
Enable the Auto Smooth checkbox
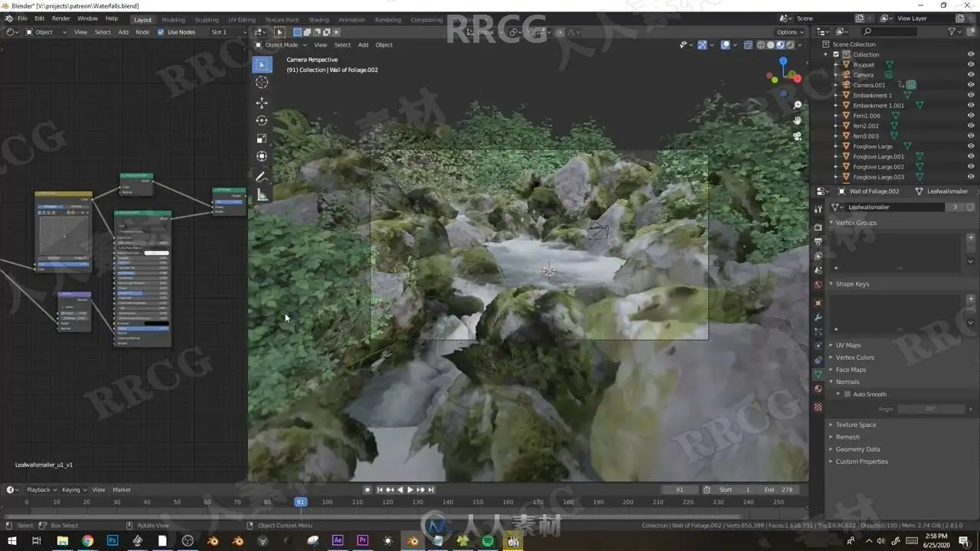(848, 394)
